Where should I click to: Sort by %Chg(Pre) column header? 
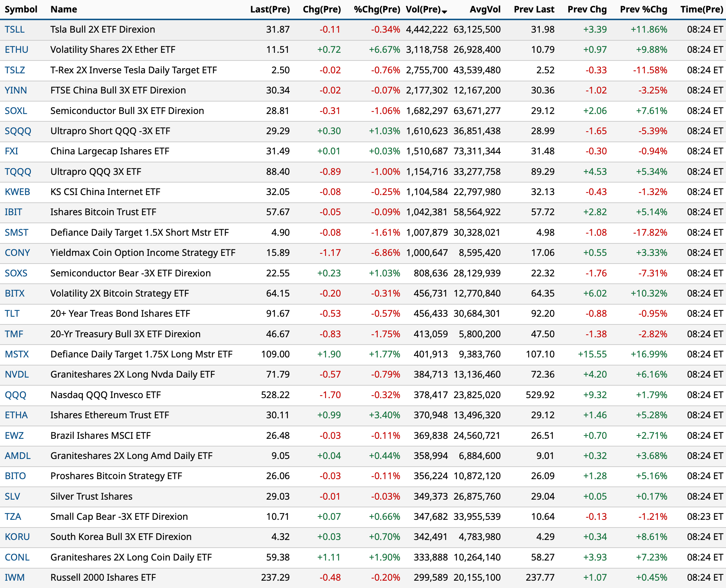[377, 10]
